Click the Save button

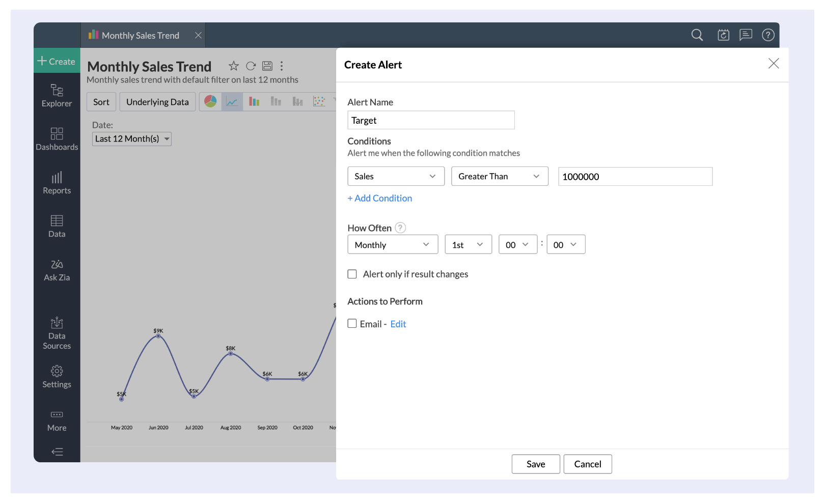pos(536,464)
